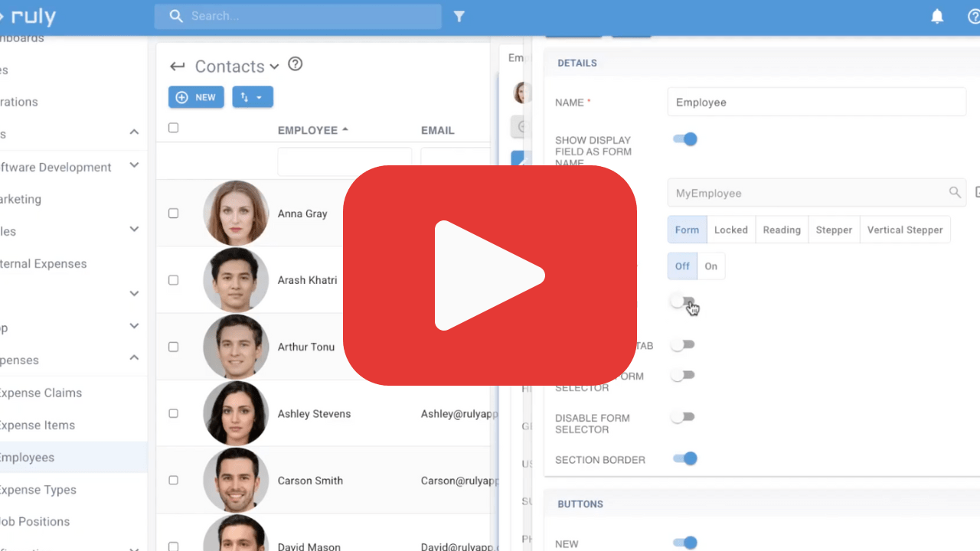Open the notifications bell

(x=937, y=16)
